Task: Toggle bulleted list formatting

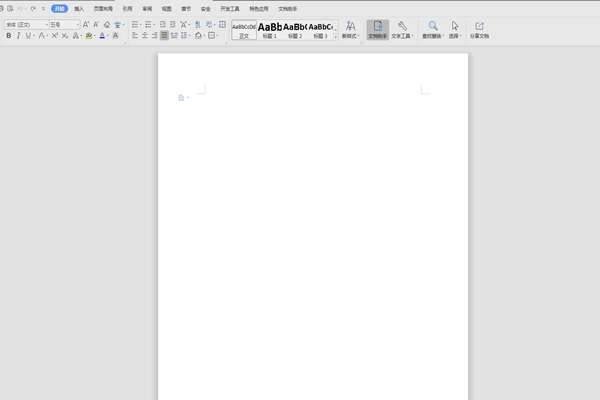Action: tap(135, 24)
